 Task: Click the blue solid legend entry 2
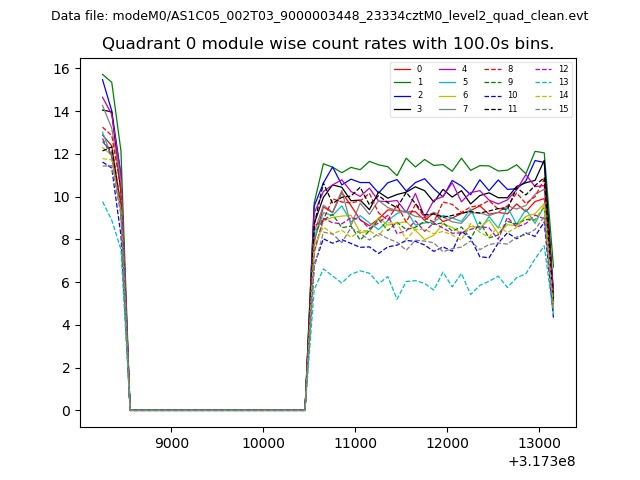pyautogui.click(x=408, y=95)
